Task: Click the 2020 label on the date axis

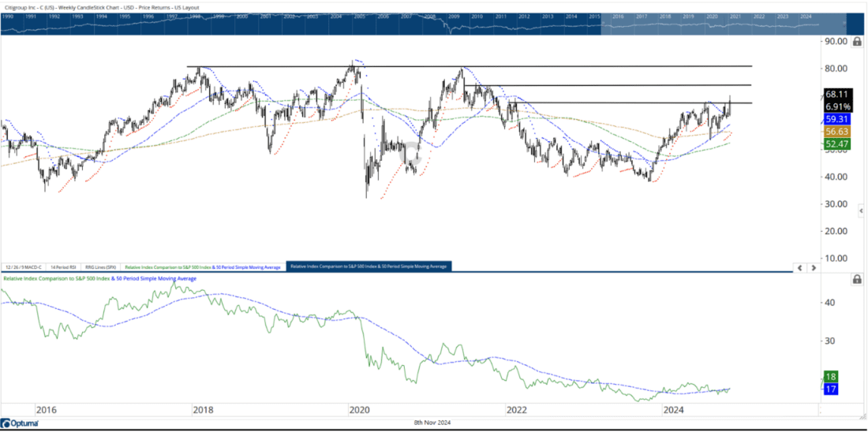Action: click(x=360, y=411)
